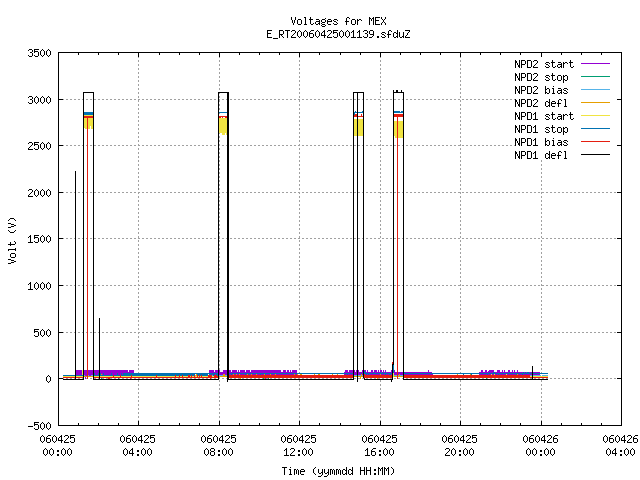The height and width of the screenshot is (480, 640).
Task: Click the 'NPD1 stop' legend label
Action: pyautogui.click(x=541, y=129)
